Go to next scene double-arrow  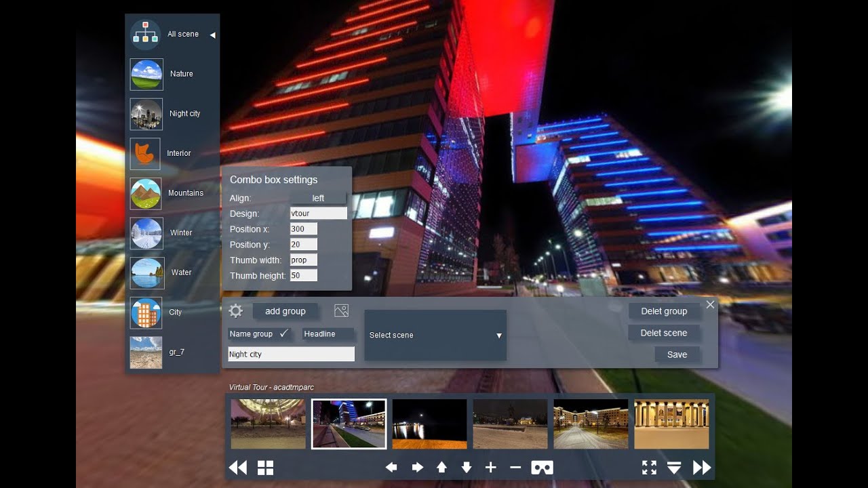click(702, 468)
